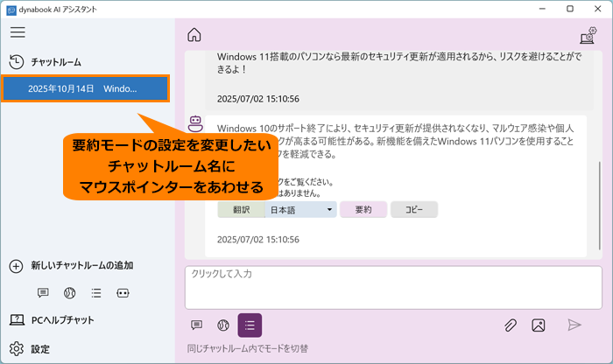Add a new robot-mode room from sidebar icons
Image resolution: width=613 pixels, height=364 pixels.
(123, 292)
